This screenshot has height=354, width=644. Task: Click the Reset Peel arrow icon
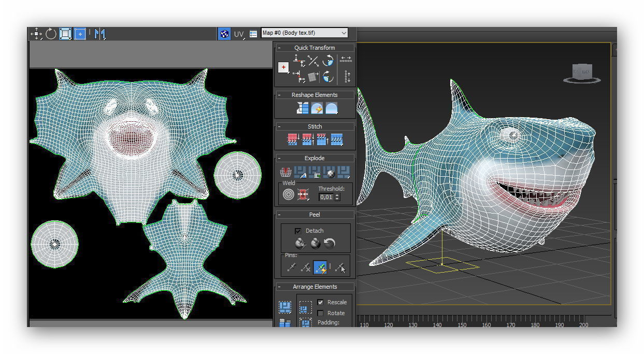330,243
